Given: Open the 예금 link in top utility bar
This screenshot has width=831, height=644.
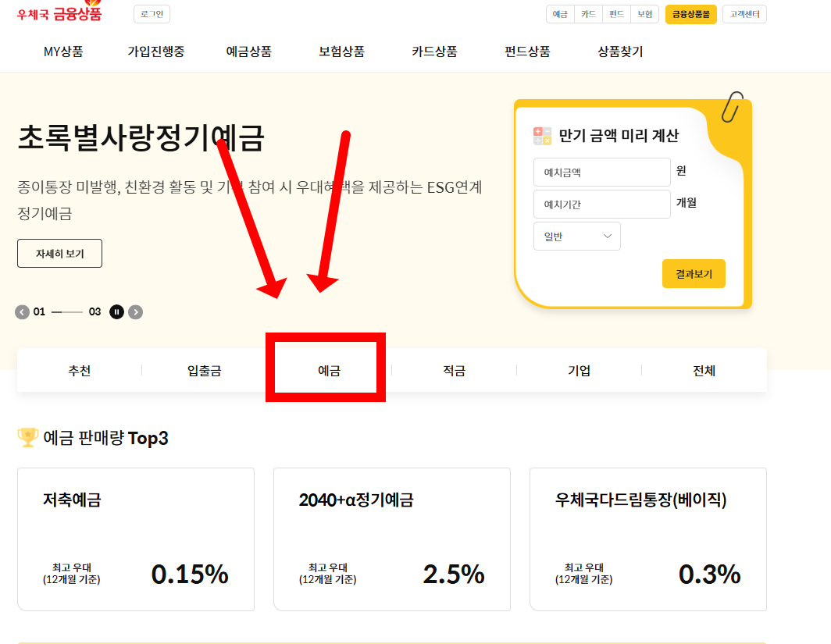Looking at the screenshot, I should 560,14.
